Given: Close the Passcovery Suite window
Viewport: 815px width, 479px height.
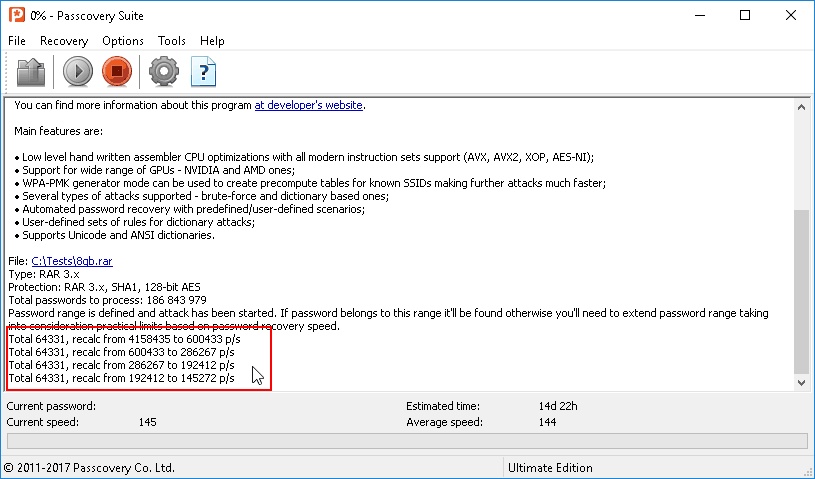Looking at the screenshot, I should [x=791, y=15].
